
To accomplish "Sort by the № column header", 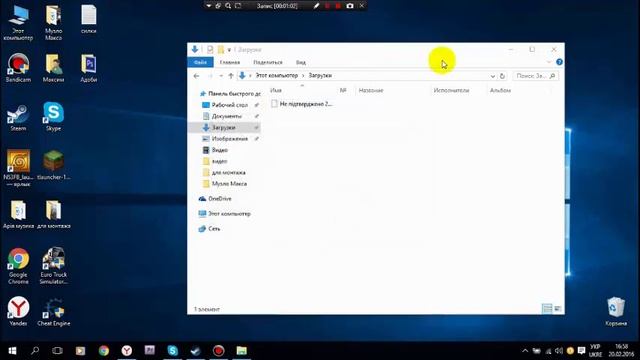I will coord(343,90).
